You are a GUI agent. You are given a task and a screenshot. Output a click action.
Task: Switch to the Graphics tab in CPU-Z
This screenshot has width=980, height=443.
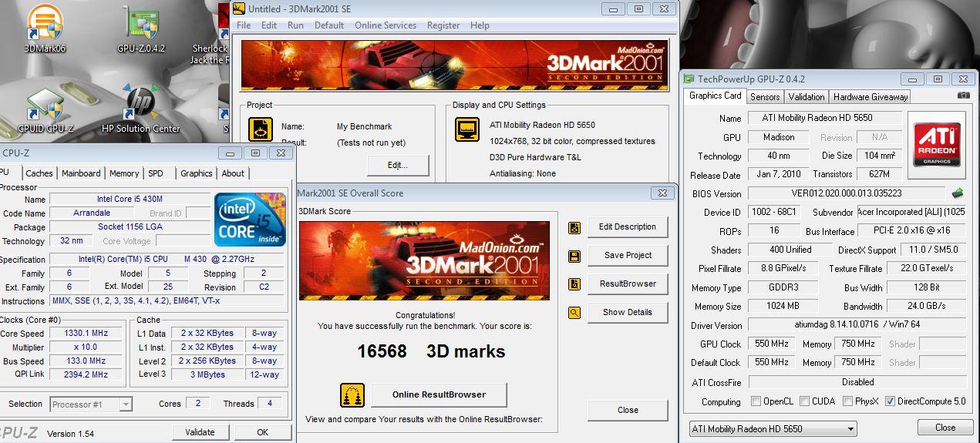[197, 173]
